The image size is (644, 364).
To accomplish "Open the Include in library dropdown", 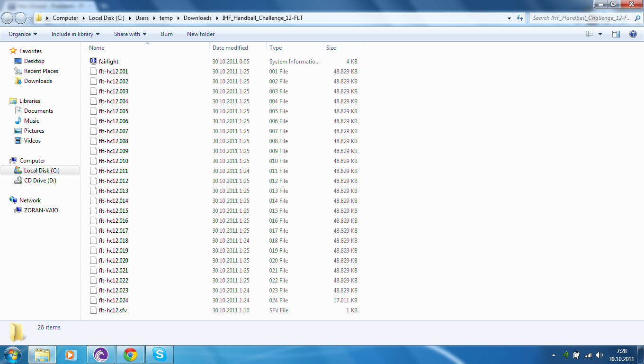I will [76, 34].
